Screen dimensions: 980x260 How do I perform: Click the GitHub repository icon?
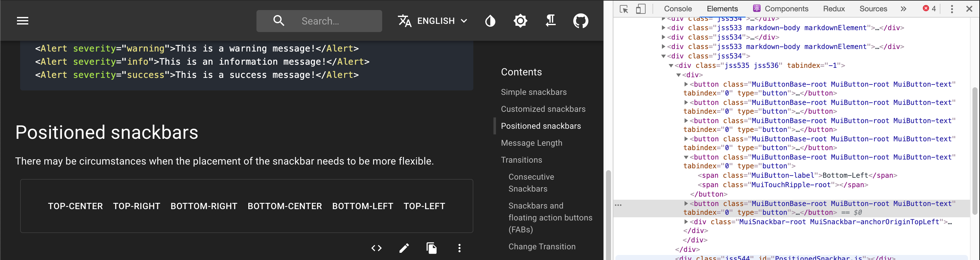(581, 20)
